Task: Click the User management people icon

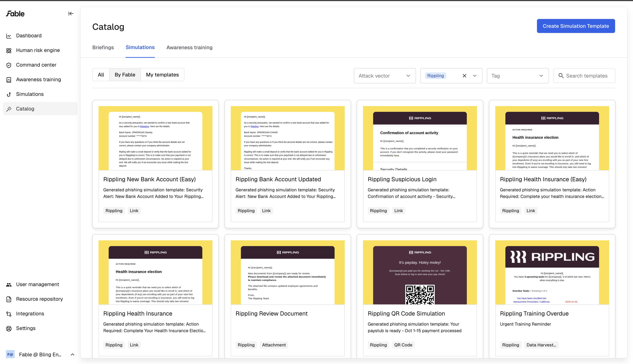Action: coord(9,284)
